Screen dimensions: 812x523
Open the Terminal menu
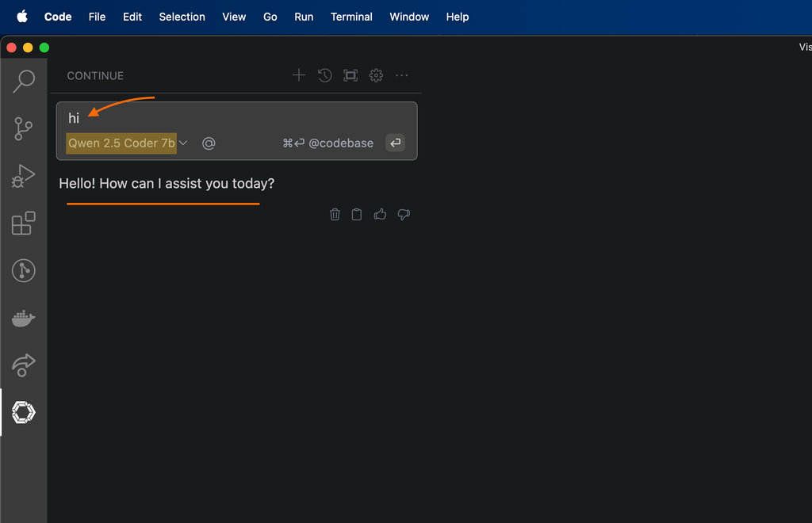pos(351,17)
